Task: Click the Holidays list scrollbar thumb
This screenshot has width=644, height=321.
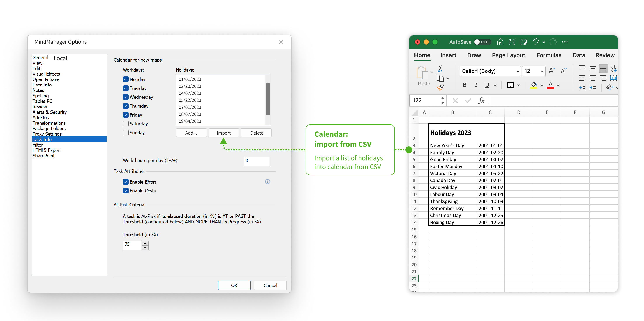Action: (x=268, y=99)
